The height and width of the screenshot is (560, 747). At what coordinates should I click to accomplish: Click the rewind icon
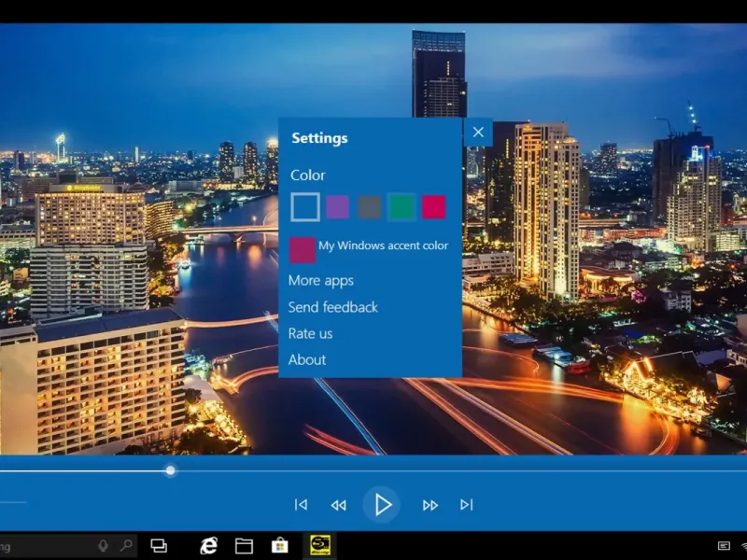[x=338, y=505]
